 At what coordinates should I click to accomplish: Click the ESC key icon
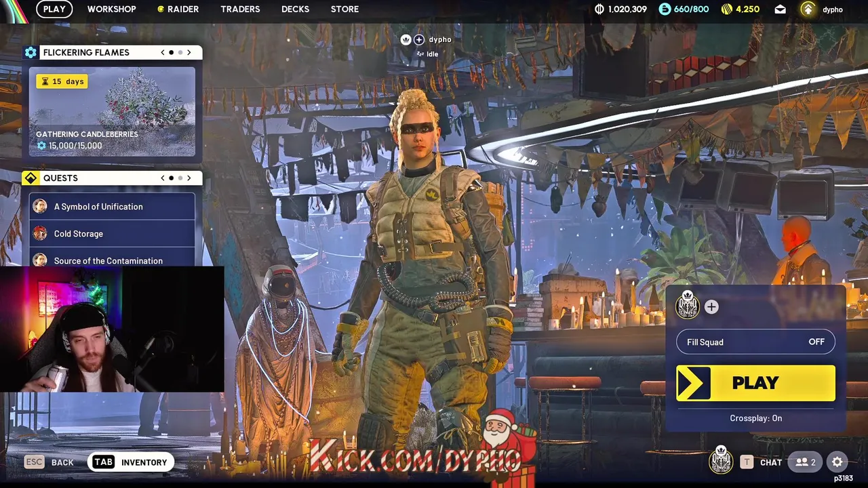(34, 462)
